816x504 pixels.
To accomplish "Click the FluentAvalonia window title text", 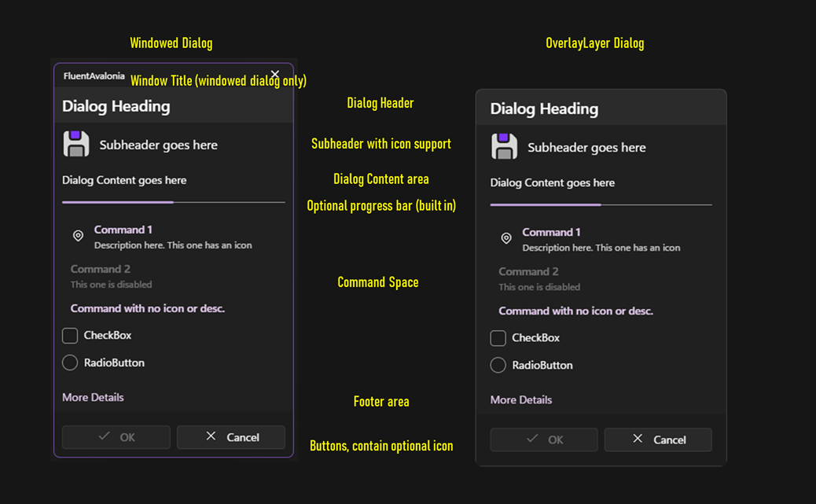I will [94, 76].
